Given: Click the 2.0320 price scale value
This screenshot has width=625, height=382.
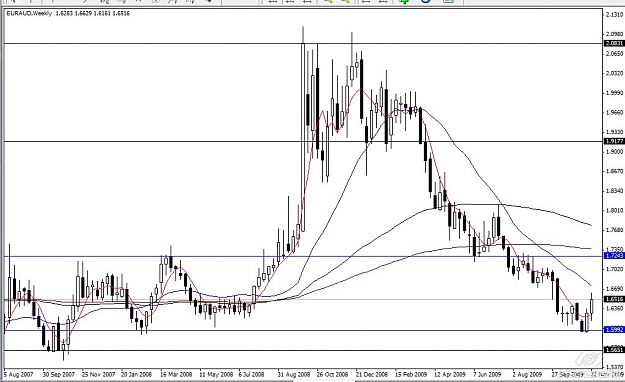Looking at the screenshot, I should [614, 73].
